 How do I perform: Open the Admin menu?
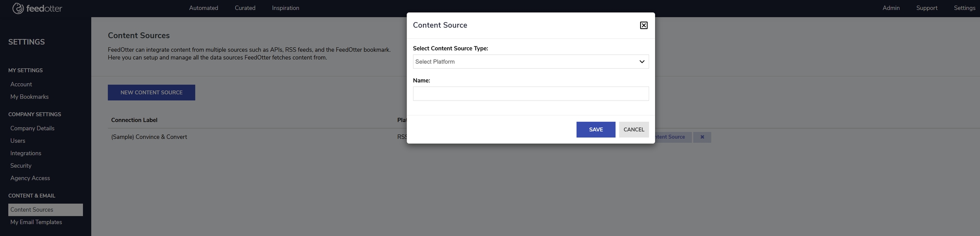(x=891, y=8)
